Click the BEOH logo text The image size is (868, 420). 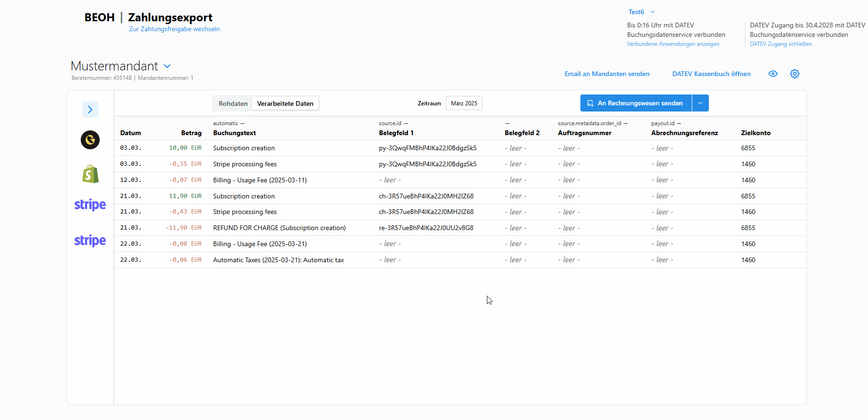[x=99, y=17]
